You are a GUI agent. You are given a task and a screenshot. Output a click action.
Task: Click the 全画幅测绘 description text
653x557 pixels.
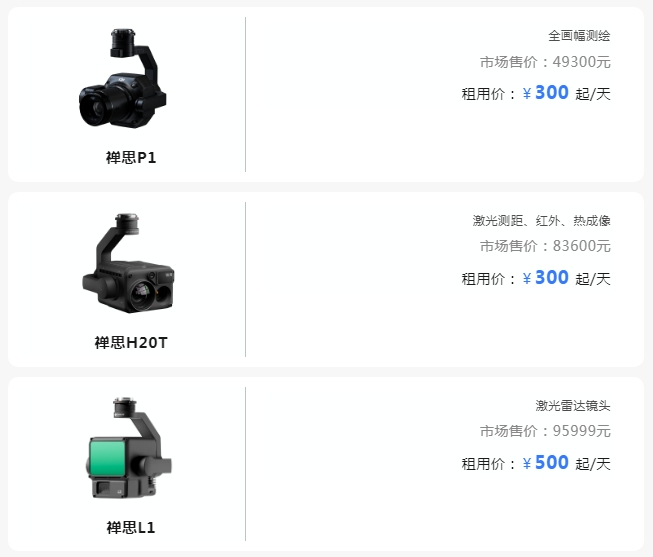(579, 36)
